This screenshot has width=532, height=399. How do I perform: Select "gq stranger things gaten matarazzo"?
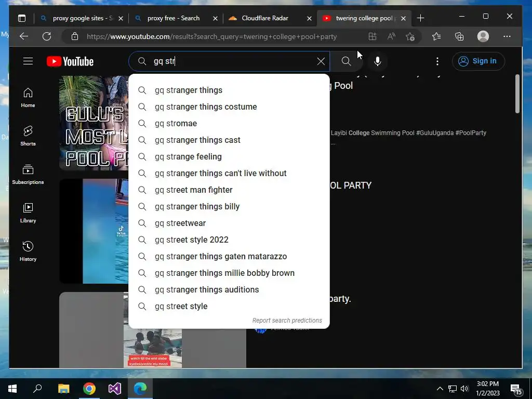pyautogui.click(x=229, y=257)
